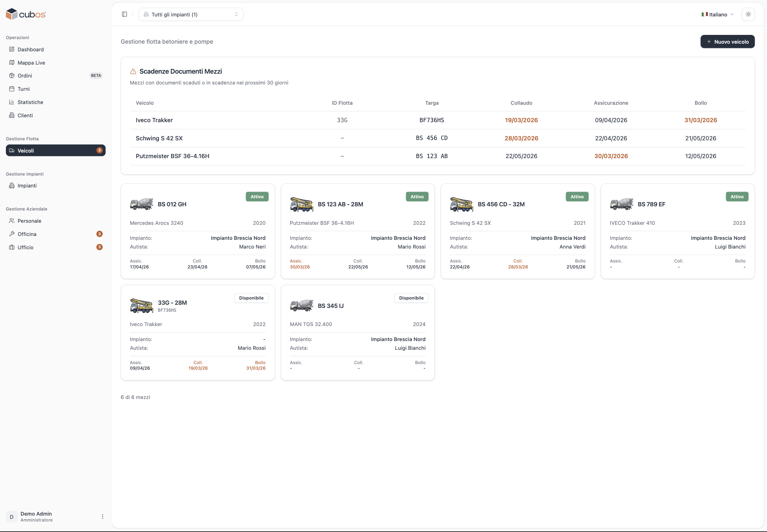Click the Mappa Live map icon
Viewport: 767px width, 532px height.
pyautogui.click(x=12, y=62)
